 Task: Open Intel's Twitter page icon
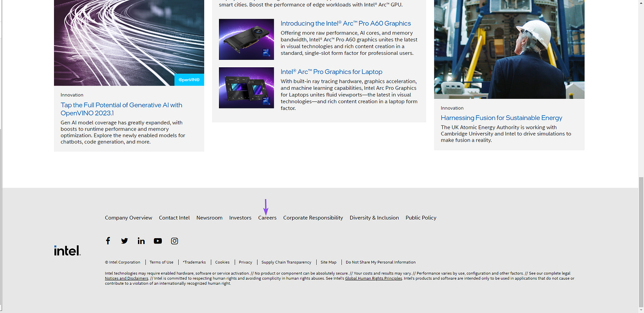[x=124, y=241]
